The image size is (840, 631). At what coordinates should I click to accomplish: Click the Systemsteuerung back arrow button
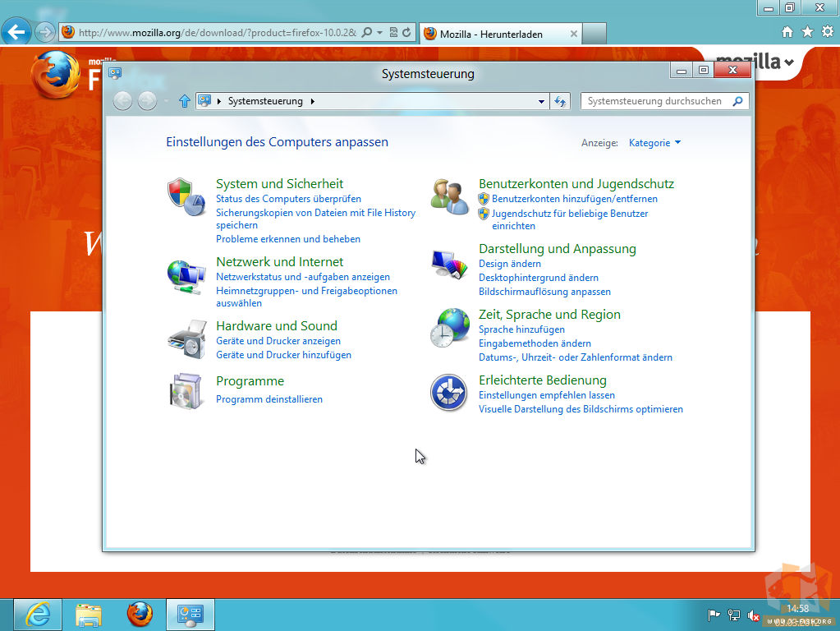[x=122, y=101]
